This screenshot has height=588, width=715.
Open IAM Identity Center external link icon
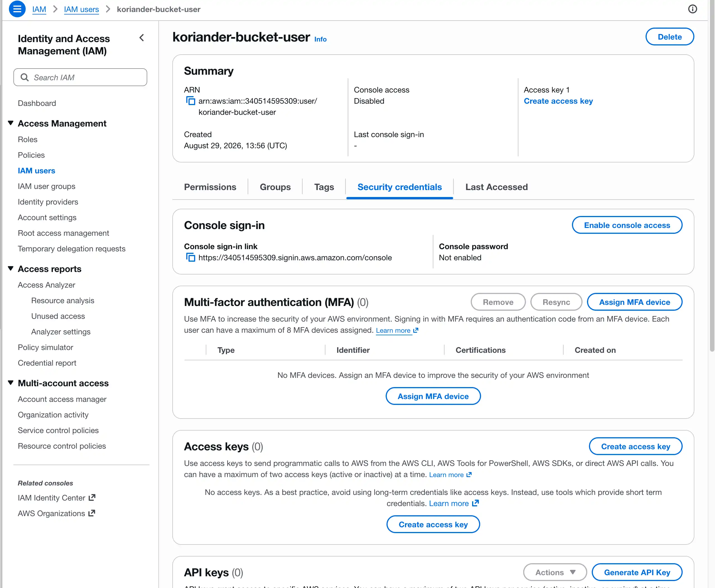coord(92,497)
